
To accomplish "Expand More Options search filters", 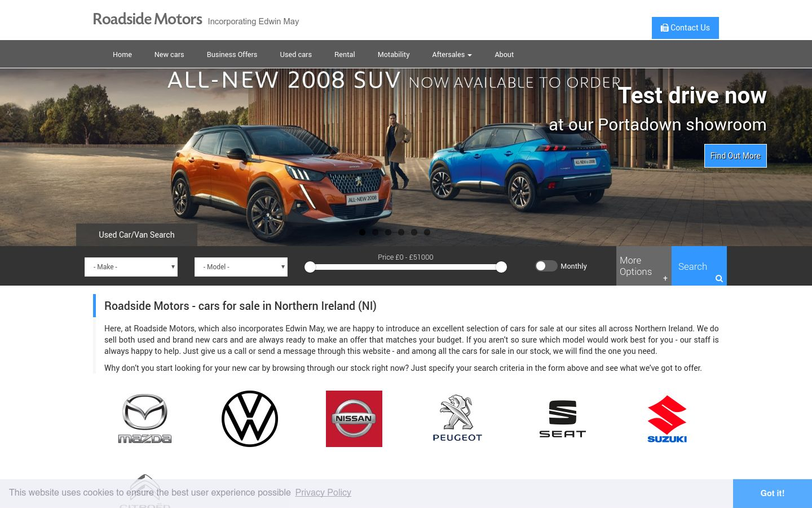I will [x=643, y=266].
